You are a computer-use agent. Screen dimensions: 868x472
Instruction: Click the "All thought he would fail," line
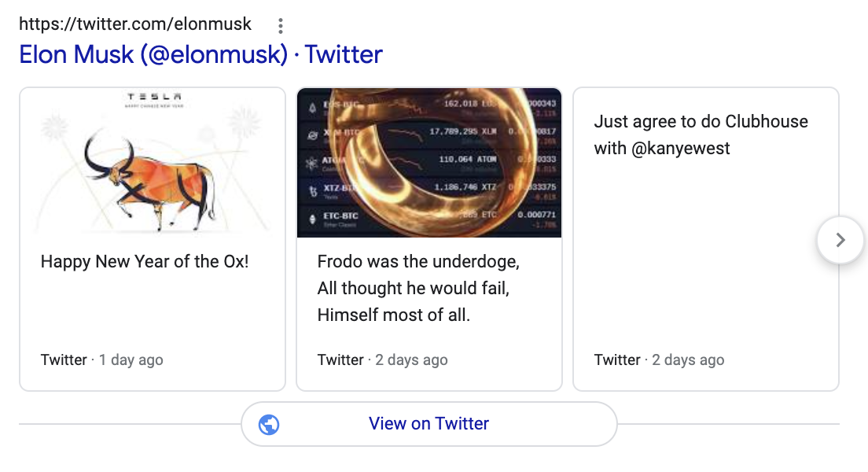point(413,288)
